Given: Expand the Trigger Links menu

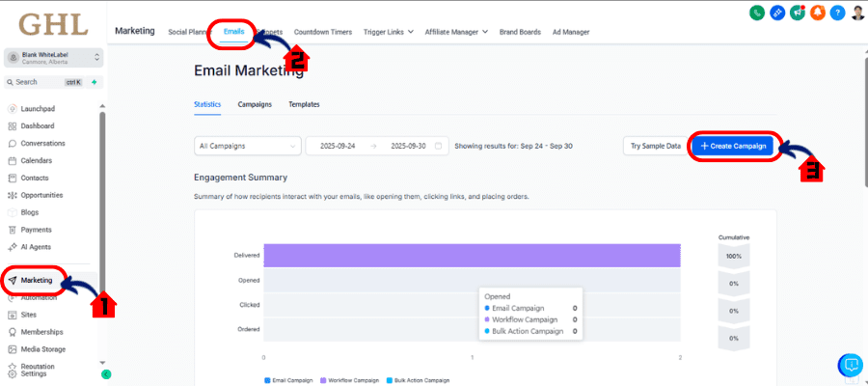Looking at the screenshot, I should 389,32.
